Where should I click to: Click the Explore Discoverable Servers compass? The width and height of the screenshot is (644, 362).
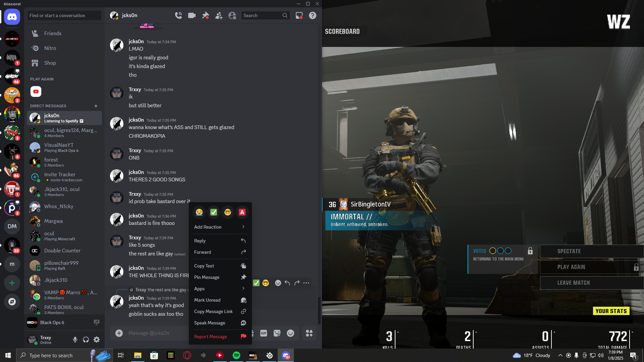pos(12,302)
